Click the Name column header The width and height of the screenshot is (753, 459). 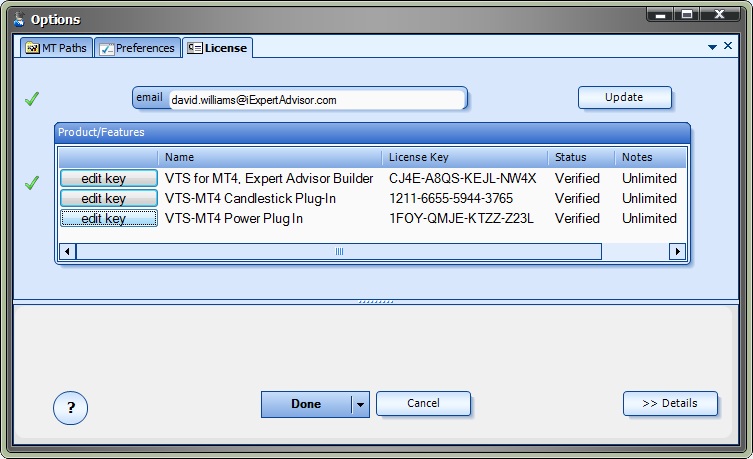tap(270, 157)
